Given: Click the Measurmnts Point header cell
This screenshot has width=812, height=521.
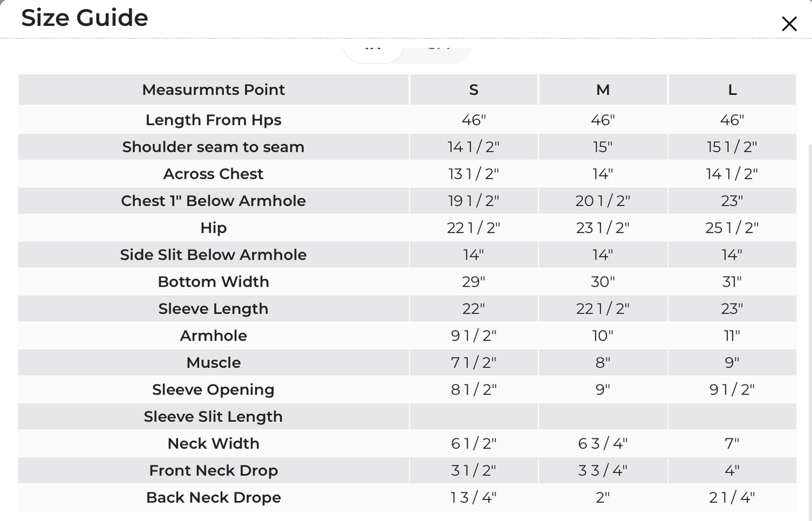Looking at the screenshot, I should click(x=214, y=90).
